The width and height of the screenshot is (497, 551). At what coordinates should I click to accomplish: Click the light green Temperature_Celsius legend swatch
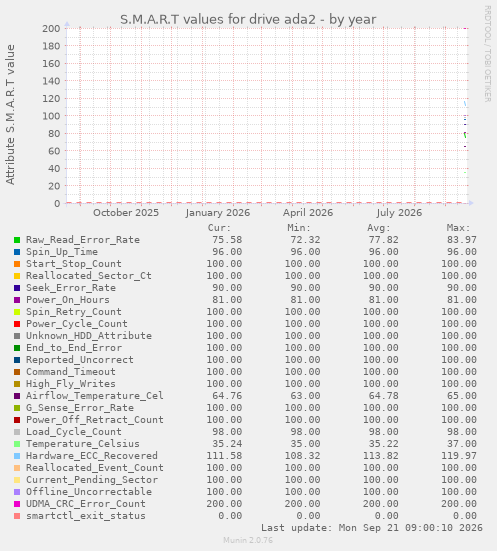tap(17, 444)
